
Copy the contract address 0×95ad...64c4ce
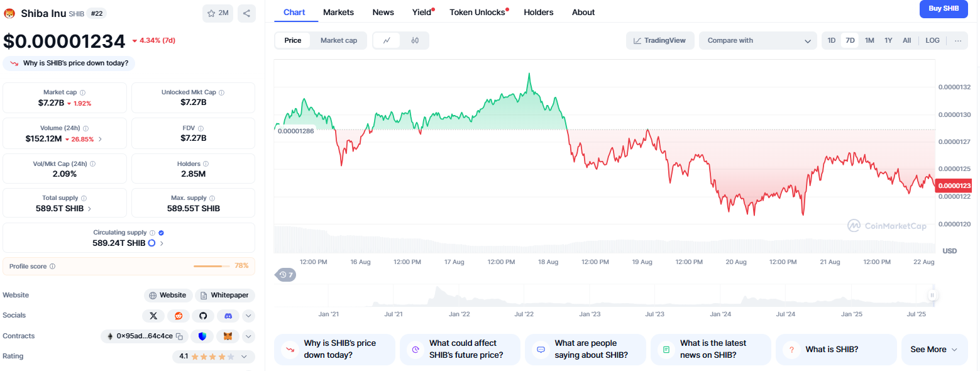point(179,336)
